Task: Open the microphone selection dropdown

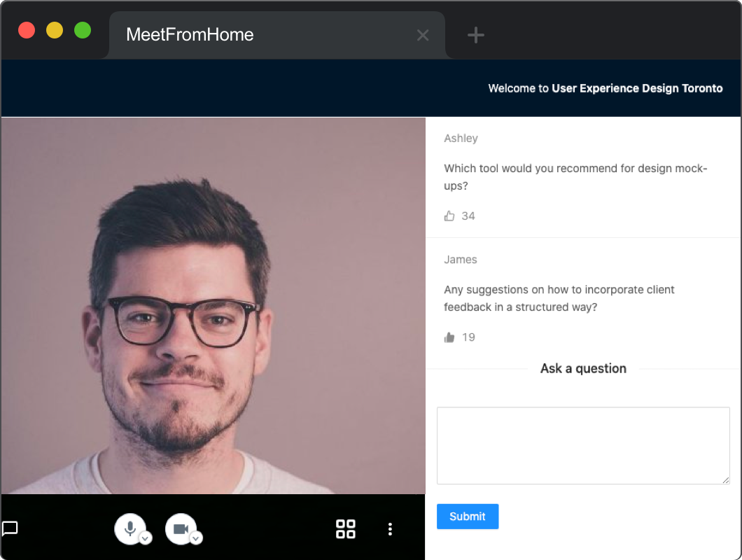Action: (146, 538)
